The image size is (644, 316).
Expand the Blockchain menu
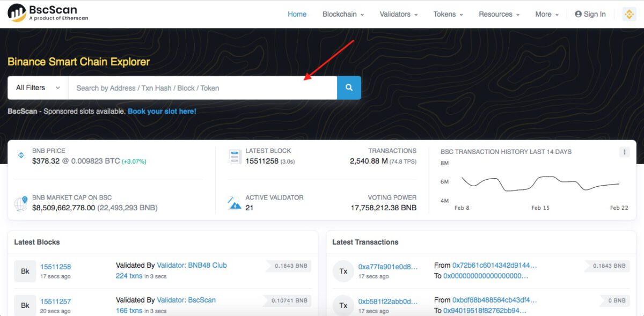[343, 14]
